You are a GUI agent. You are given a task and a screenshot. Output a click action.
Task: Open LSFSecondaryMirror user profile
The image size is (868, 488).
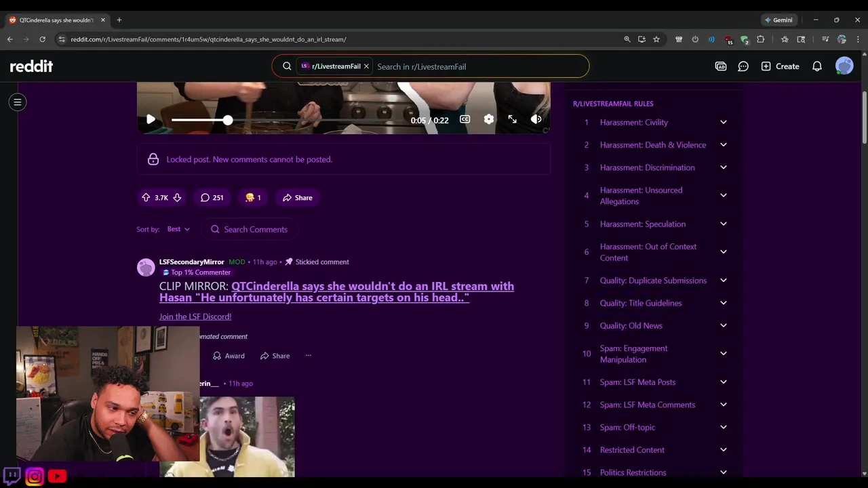(191, 262)
